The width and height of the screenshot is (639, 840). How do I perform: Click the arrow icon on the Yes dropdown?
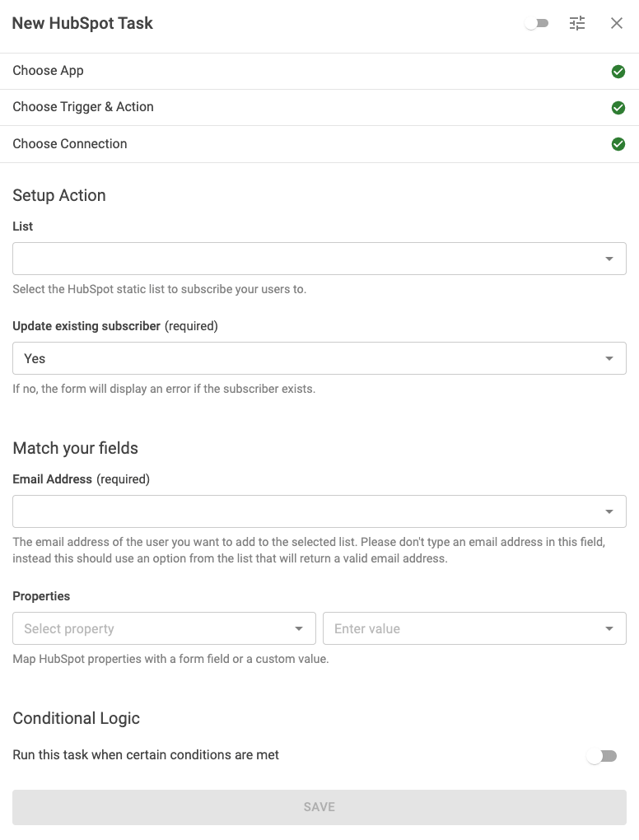click(x=609, y=359)
